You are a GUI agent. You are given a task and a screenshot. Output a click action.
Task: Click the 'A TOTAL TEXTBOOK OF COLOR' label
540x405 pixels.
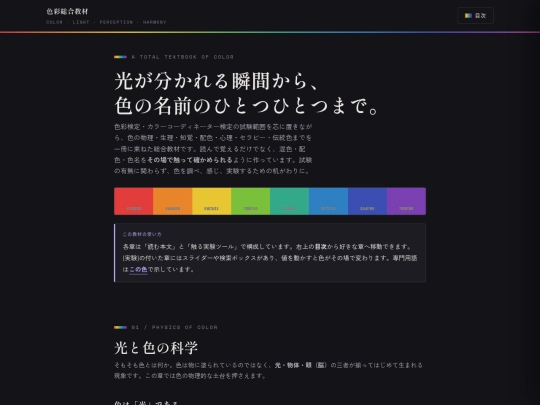(183, 57)
